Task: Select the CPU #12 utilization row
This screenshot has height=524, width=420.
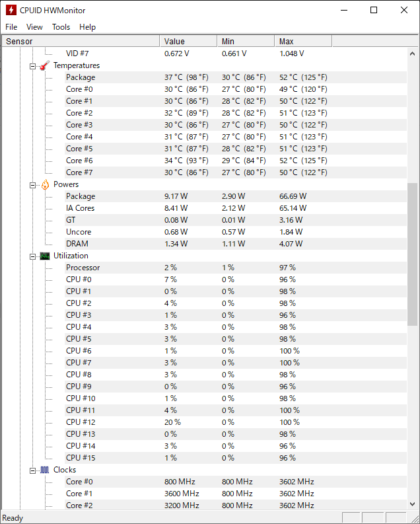Action: [x=81, y=422]
